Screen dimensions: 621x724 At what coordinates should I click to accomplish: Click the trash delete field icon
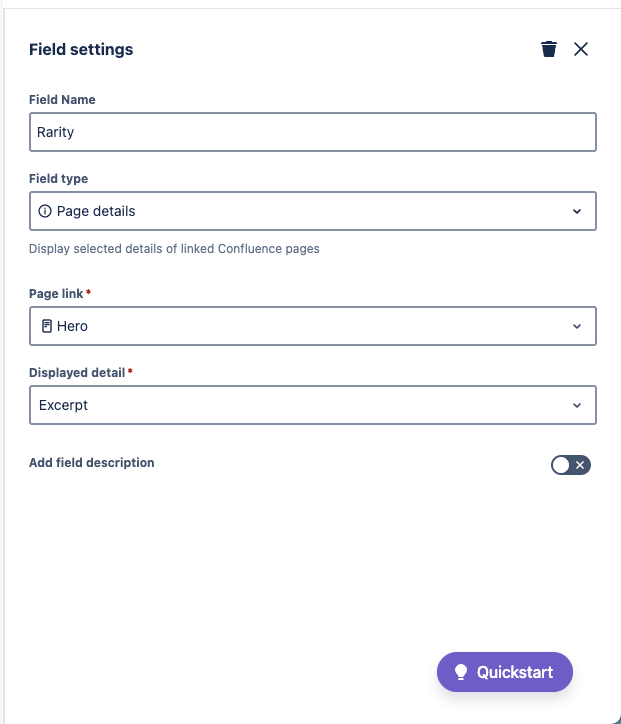pos(549,49)
